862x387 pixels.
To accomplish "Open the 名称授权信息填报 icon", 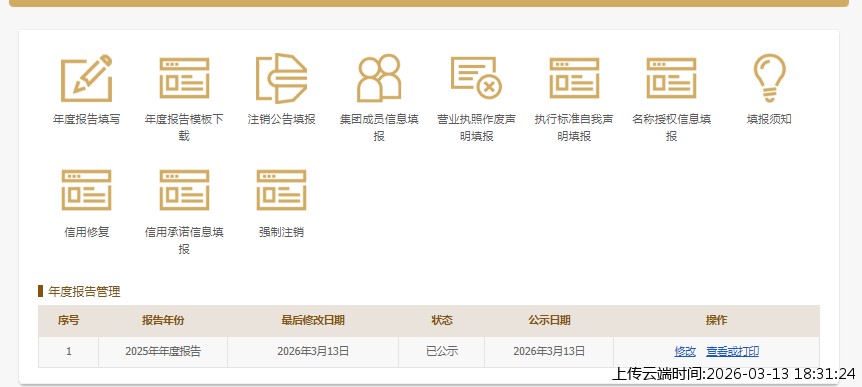I will point(671,78).
